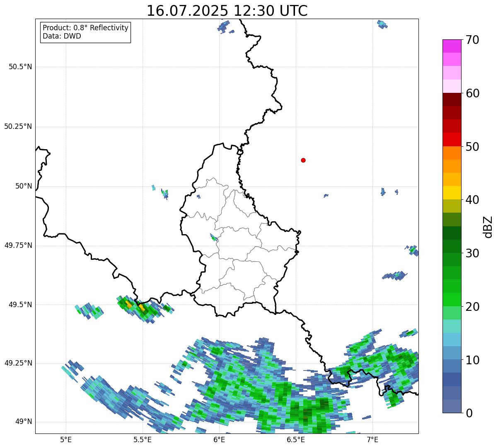498x448 pixels.
Task: Click the red station marker dot
Action: click(x=303, y=160)
